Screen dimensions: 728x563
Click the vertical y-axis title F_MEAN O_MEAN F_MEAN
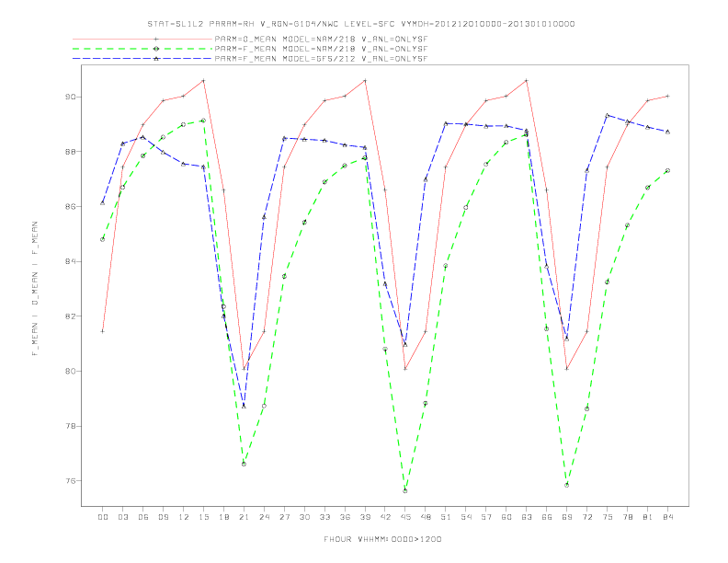35,289
